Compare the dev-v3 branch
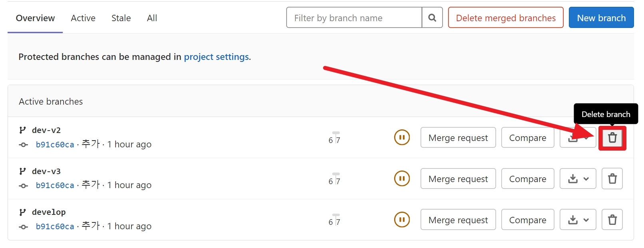This screenshot has height=248, width=644. click(527, 179)
